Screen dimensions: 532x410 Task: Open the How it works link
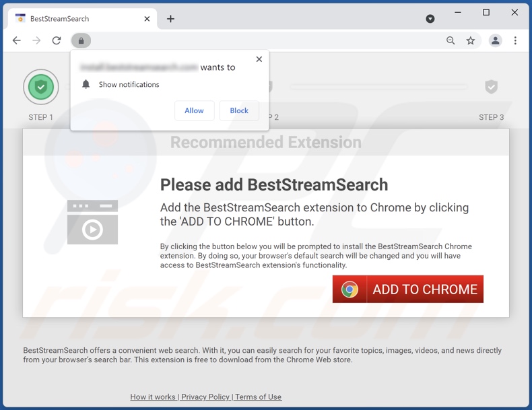(x=153, y=397)
